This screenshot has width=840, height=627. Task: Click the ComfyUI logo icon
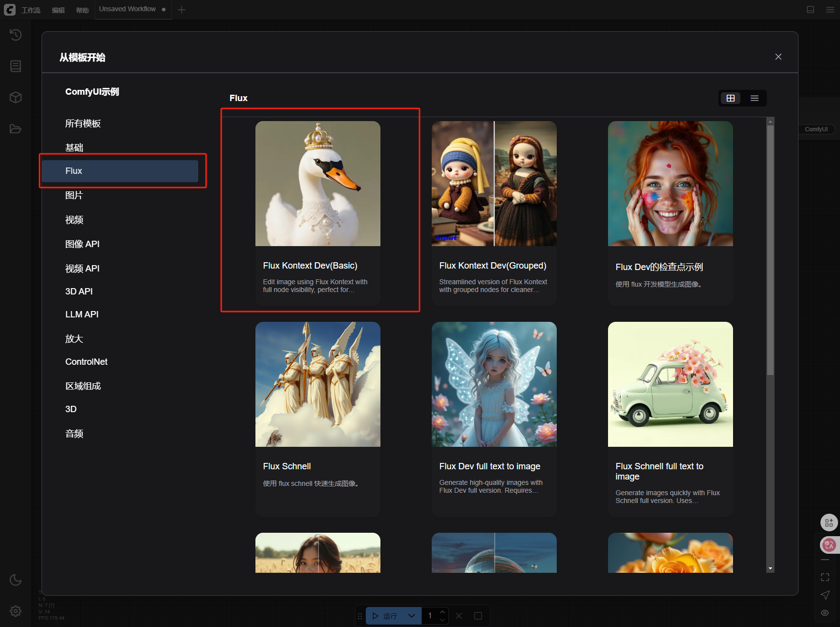[10, 9]
